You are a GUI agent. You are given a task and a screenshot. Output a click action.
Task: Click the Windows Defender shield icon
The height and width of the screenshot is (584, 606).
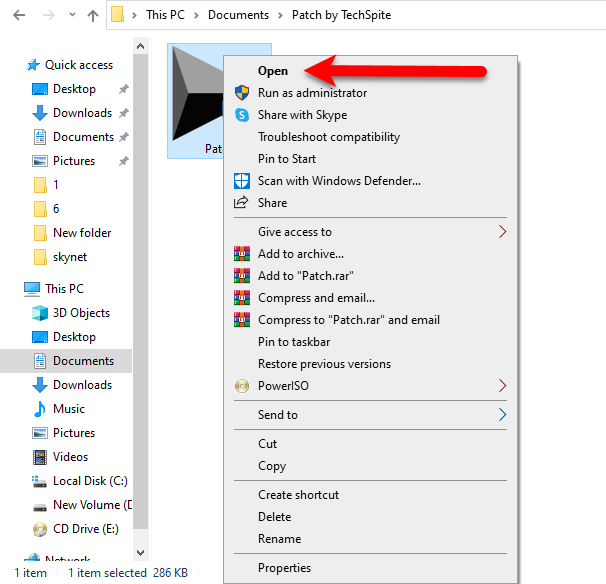tap(241, 181)
